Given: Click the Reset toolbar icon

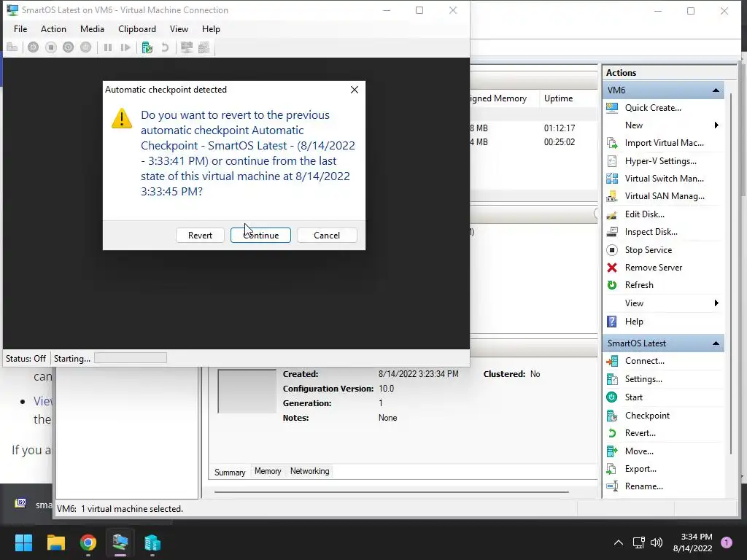Looking at the screenshot, I should click(125, 47).
